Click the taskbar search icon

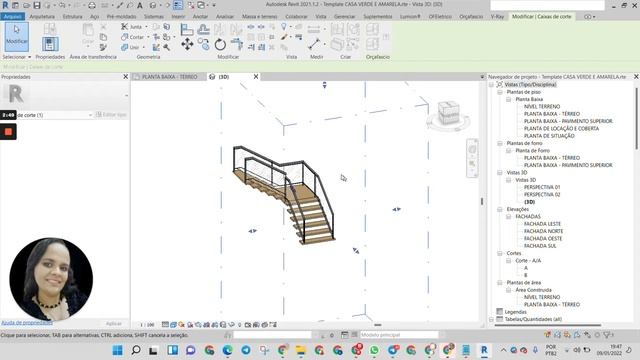136,350
